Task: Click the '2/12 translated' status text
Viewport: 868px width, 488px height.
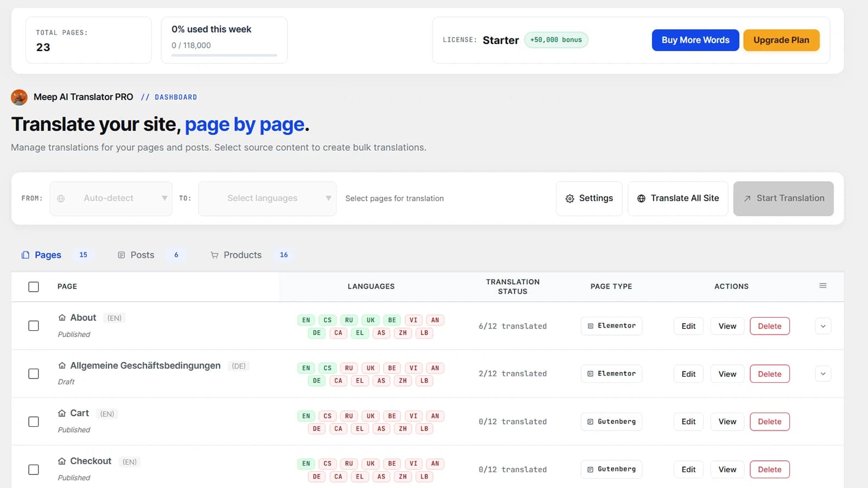Action: pyautogui.click(x=513, y=374)
